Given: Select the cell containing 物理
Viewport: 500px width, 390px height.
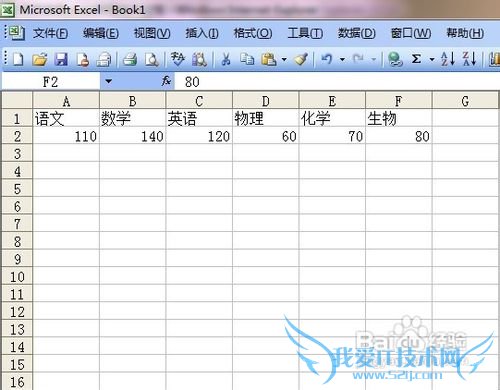Looking at the screenshot, I should coord(266,118).
